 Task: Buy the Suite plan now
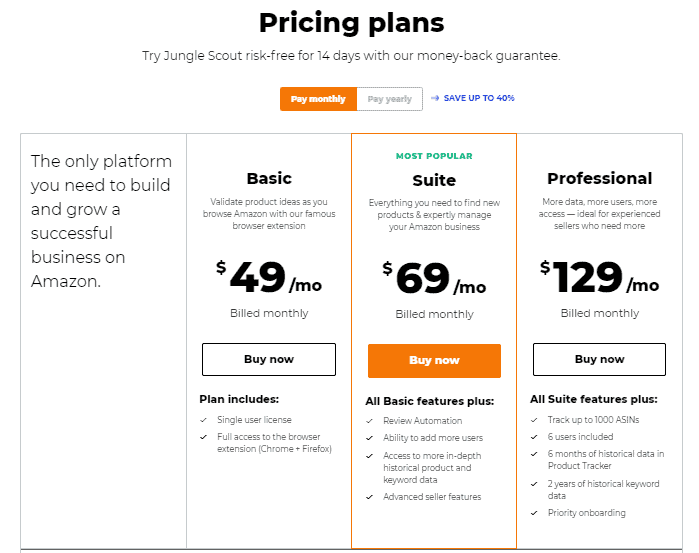coord(434,361)
